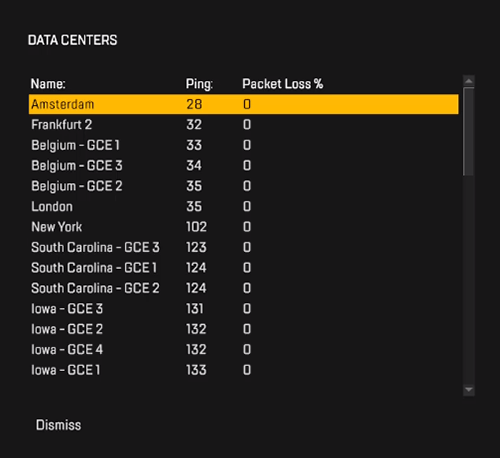Click the ping value 28
500x458 pixels.
(194, 104)
